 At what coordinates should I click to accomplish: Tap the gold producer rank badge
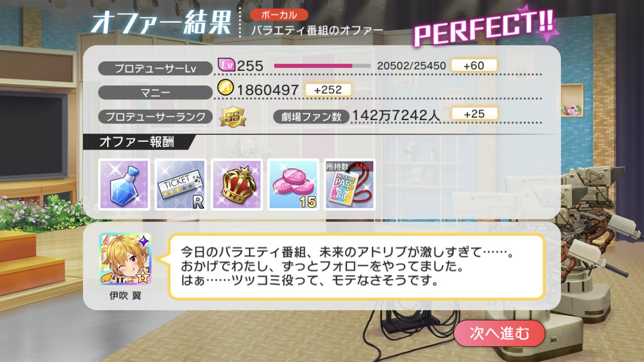[x=233, y=116]
